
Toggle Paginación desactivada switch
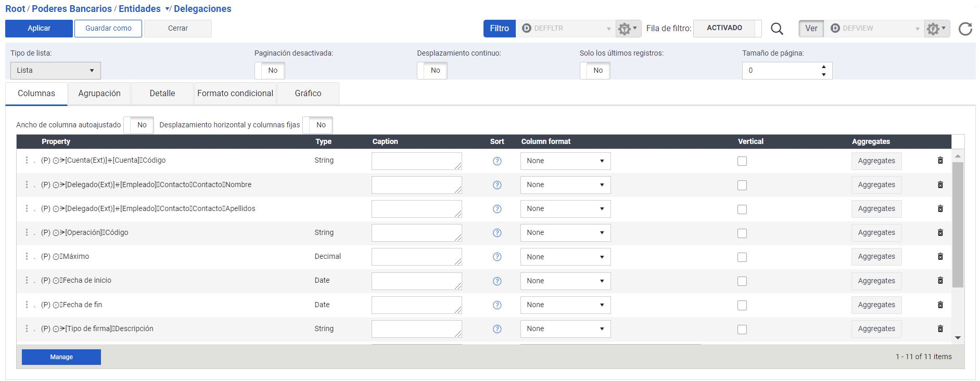270,70
